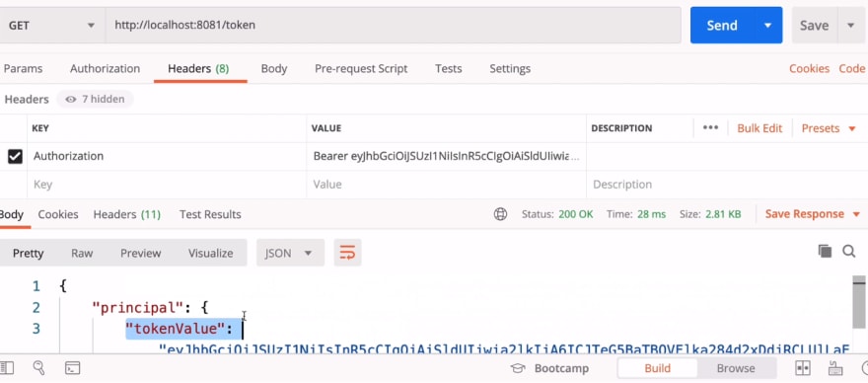Open the three-dots header options menu
Screen dimensions: 868x383
(x=710, y=127)
